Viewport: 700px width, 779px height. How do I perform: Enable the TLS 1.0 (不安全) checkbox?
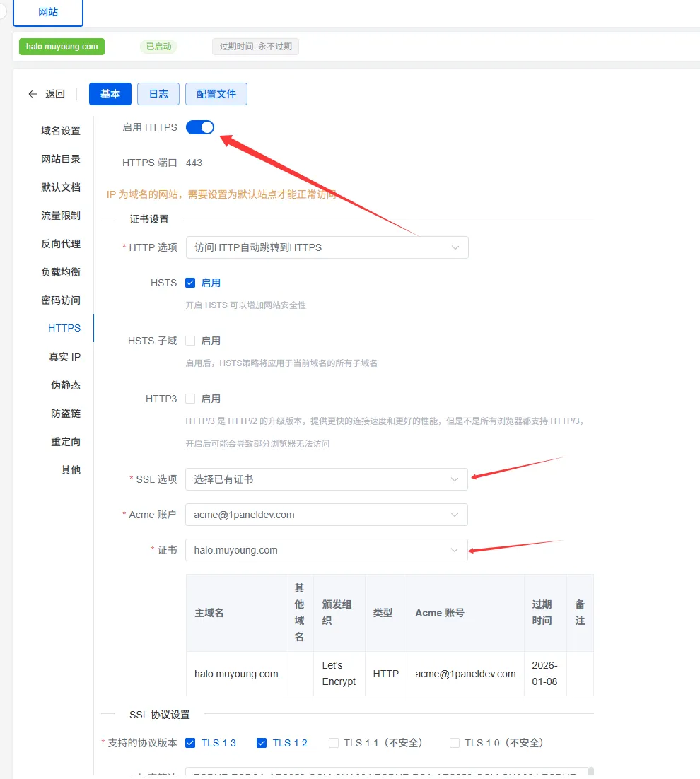click(455, 743)
